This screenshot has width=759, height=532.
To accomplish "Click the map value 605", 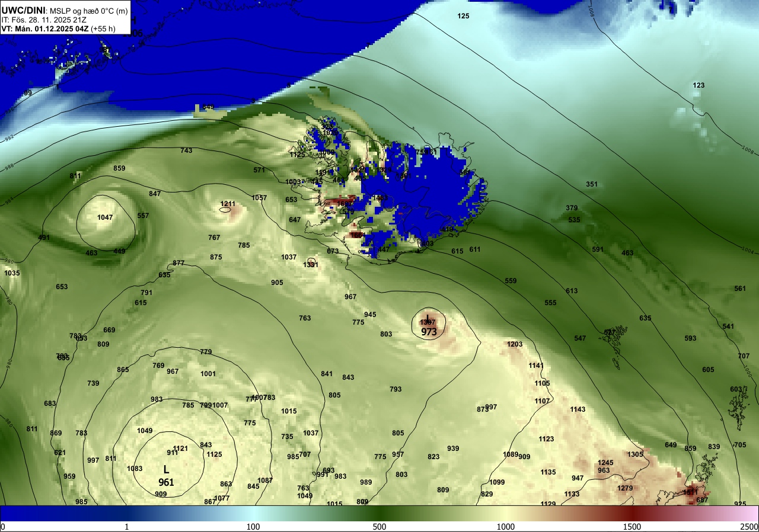I will click(x=708, y=370).
